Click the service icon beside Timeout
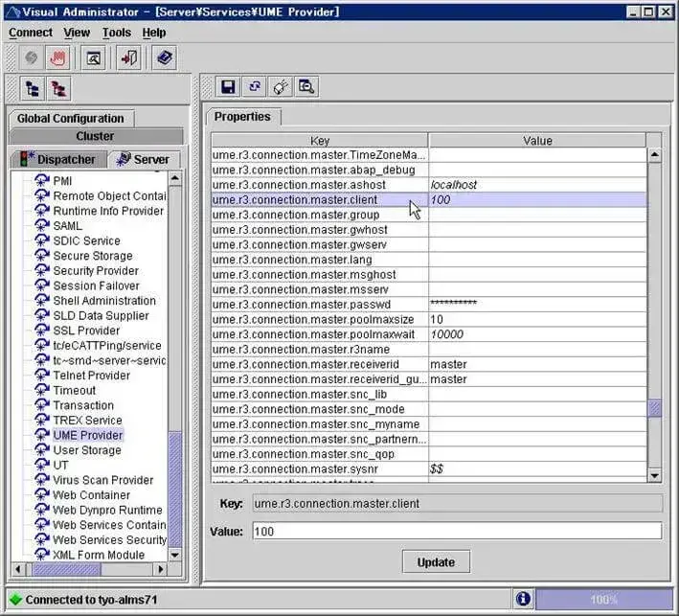679x616 pixels. point(41,390)
